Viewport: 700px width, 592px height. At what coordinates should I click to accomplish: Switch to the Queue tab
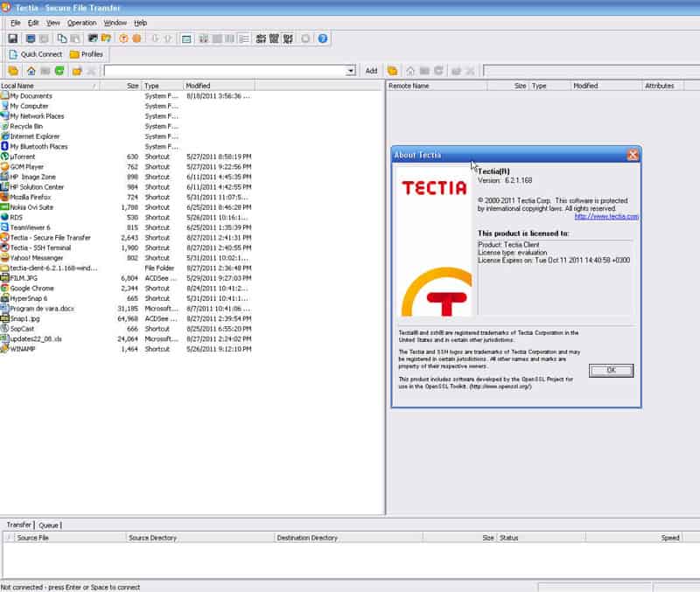(x=49, y=525)
